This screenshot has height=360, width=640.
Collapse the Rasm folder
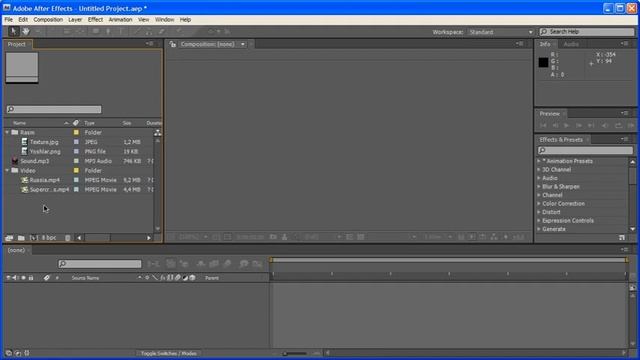tap(7, 132)
